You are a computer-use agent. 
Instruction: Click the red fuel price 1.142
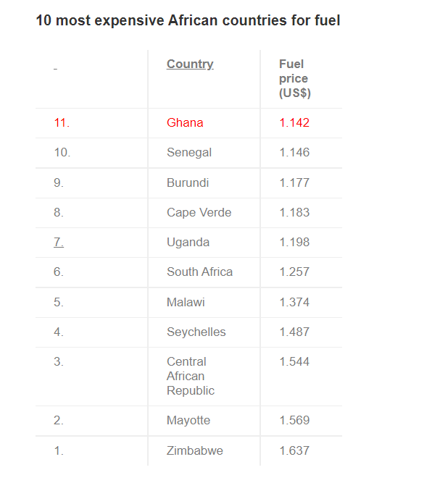coord(294,123)
